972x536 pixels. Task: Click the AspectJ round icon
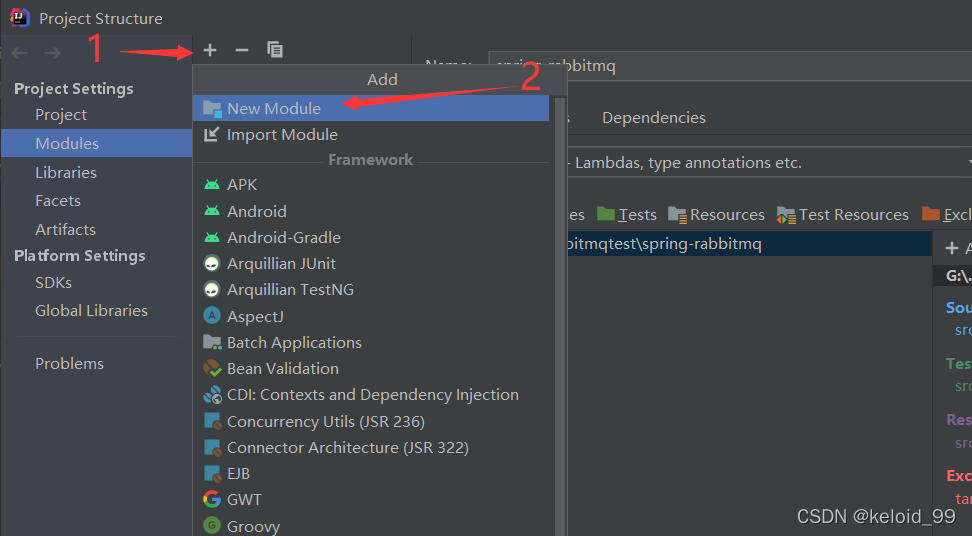tap(212, 316)
